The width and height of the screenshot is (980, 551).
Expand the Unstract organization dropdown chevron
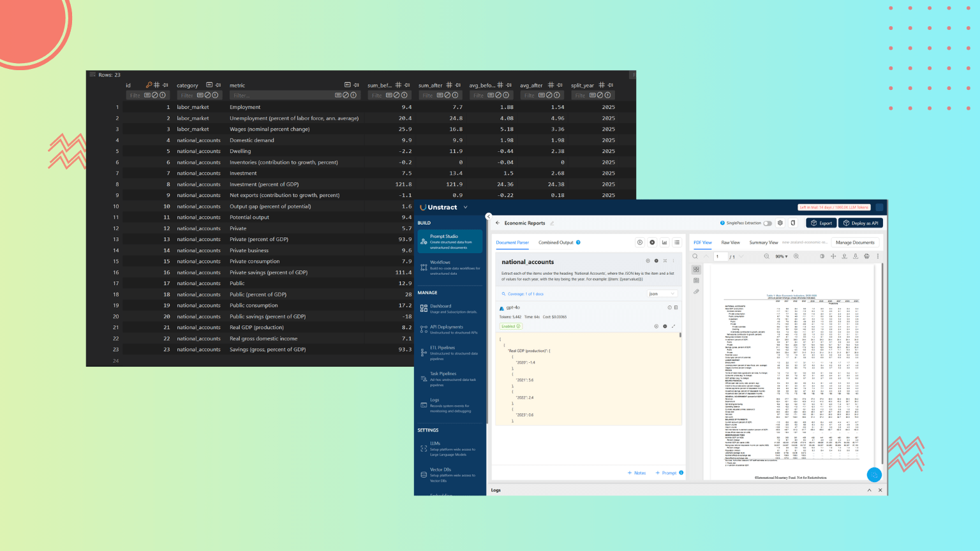(x=466, y=207)
